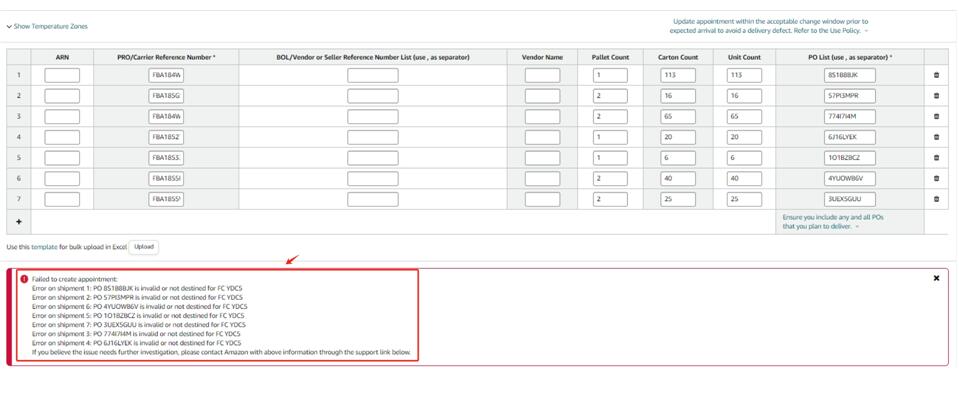Remove shipment row 6 with trash icon
Screen dimensions: 959x403
(x=936, y=178)
